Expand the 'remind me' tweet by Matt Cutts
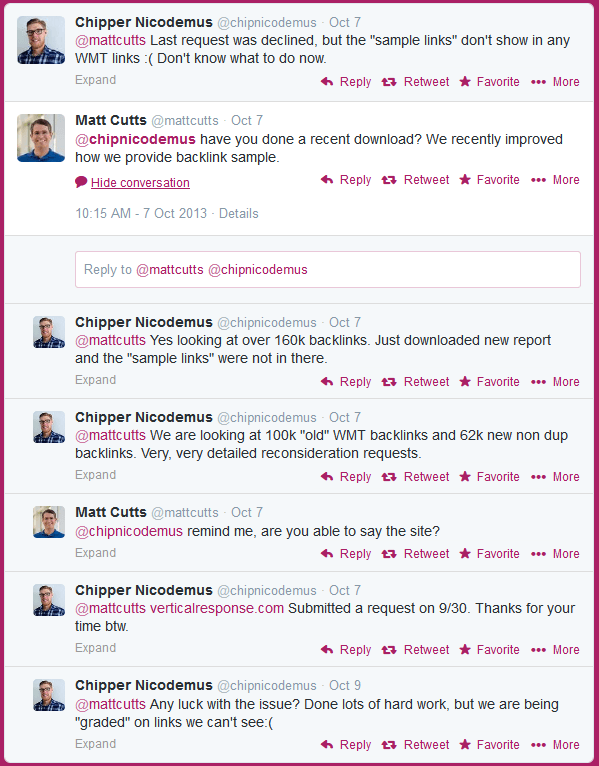 (95, 553)
